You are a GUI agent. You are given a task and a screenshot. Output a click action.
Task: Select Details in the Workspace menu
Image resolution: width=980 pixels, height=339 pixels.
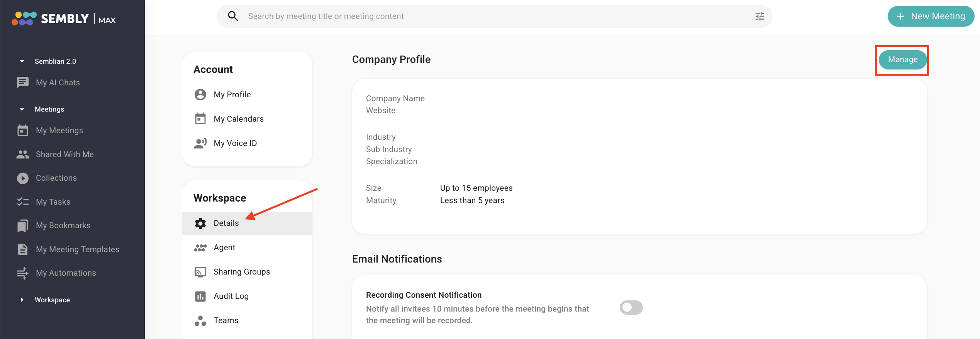coord(247,223)
